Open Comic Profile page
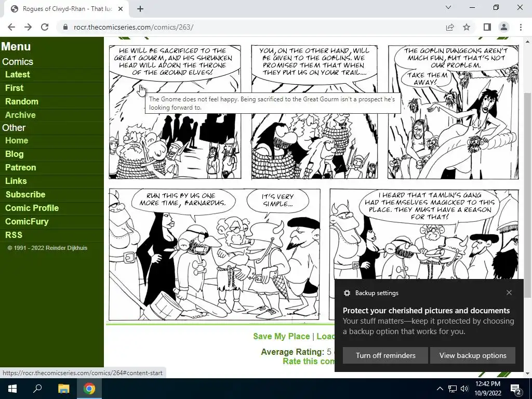The height and width of the screenshot is (399, 532). [x=32, y=208]
